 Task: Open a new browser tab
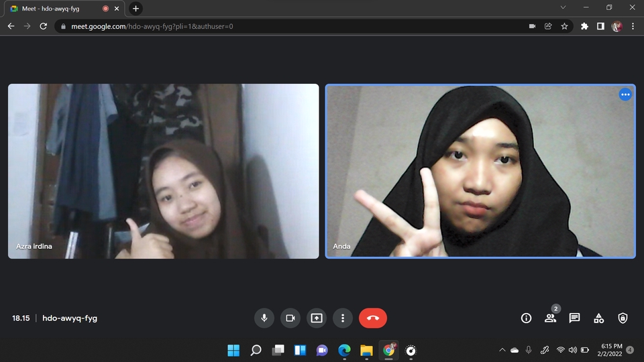pos(136,9)
